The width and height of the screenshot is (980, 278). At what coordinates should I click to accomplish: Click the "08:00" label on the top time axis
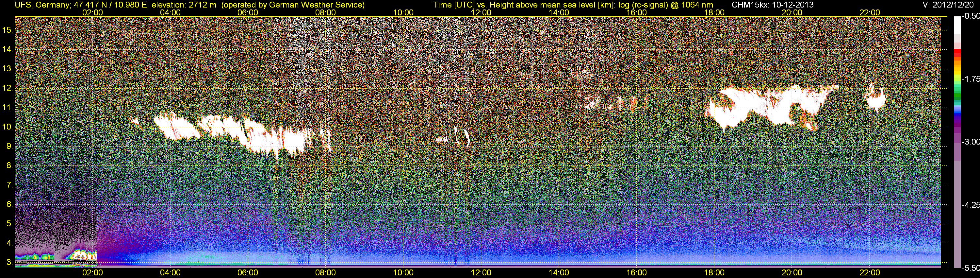[x=326, y=12]
